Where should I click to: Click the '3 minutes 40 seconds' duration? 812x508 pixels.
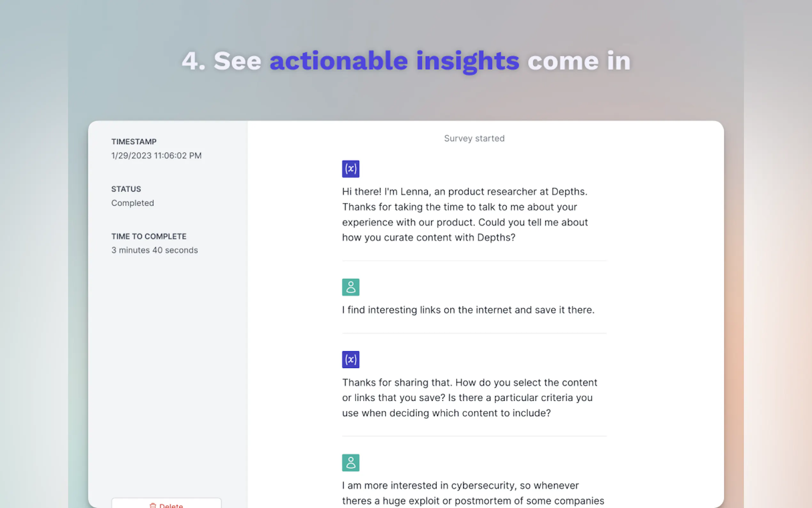pos(154,250)
